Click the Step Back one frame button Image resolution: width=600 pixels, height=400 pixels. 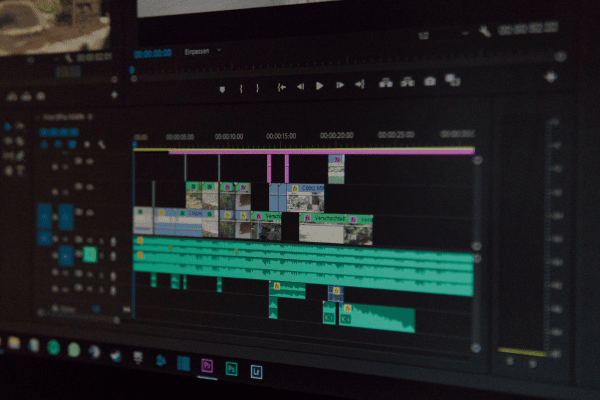click(300, 87)
